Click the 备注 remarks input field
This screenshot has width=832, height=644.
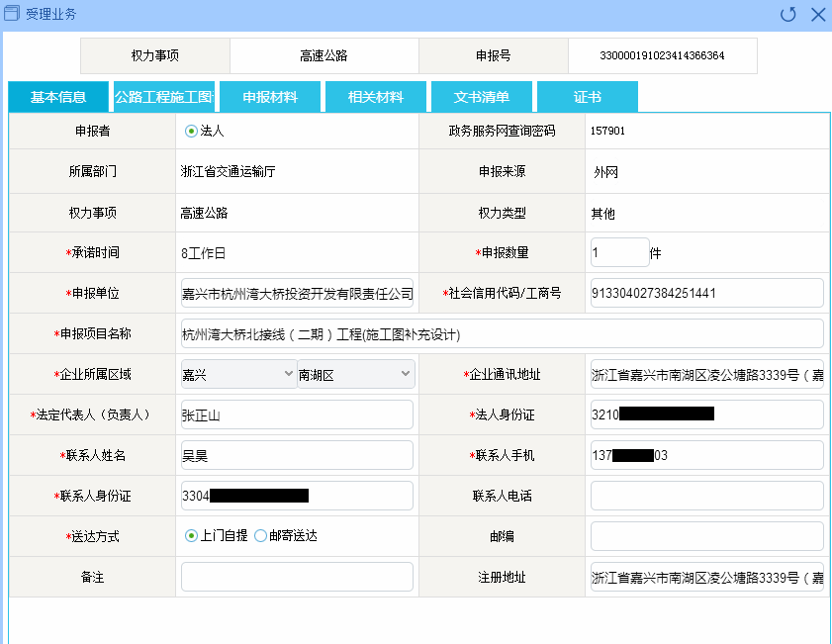[x=297, y=577]
